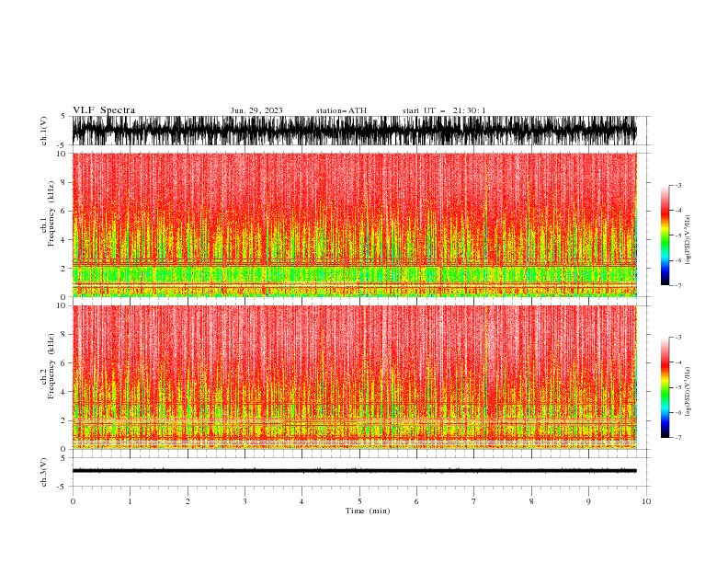Click the ch.1(V) waveform axis label
The image size is (728, 563).
coord(44,131)
